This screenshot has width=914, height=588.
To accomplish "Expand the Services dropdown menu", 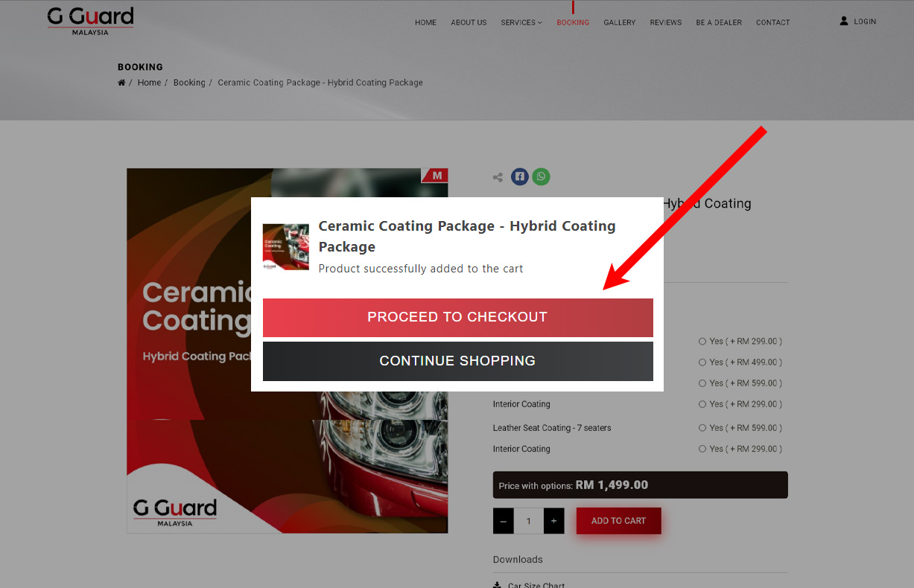I will 521,22.
